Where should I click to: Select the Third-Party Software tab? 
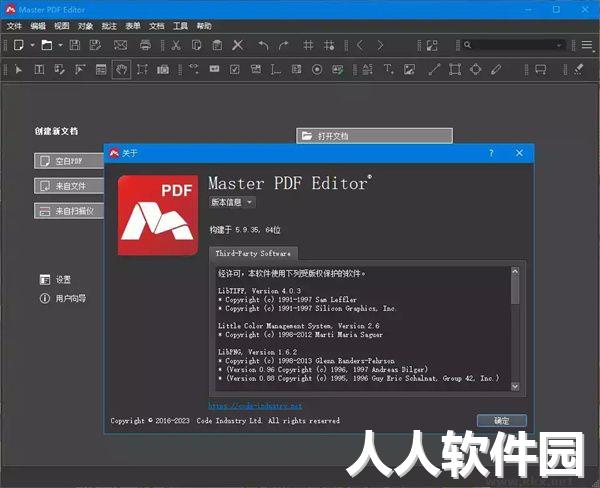pyautogui.click(x=253, y=253)
